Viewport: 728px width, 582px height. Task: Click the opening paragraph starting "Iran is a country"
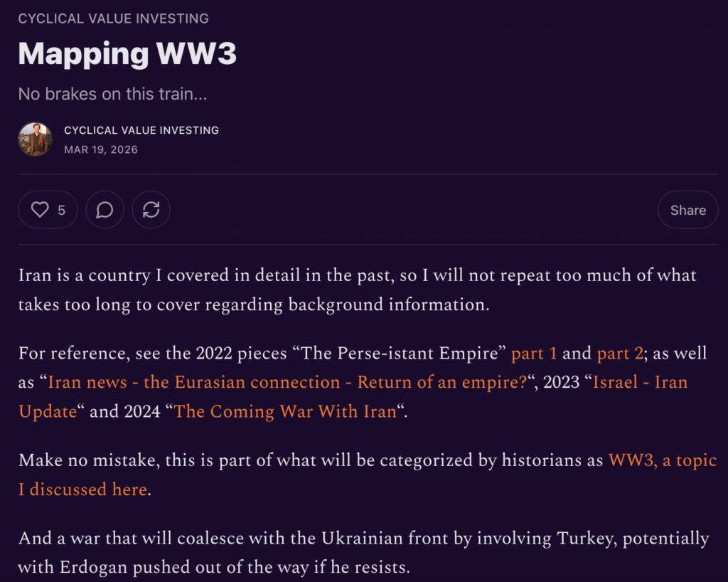click(x=355, y=290)
